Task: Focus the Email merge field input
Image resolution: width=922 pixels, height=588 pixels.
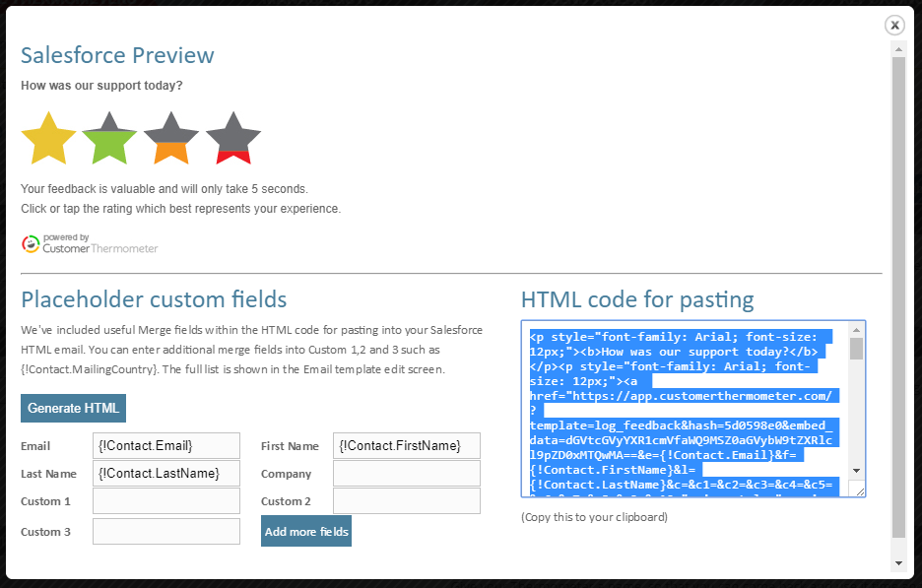Action: [166, 446]
